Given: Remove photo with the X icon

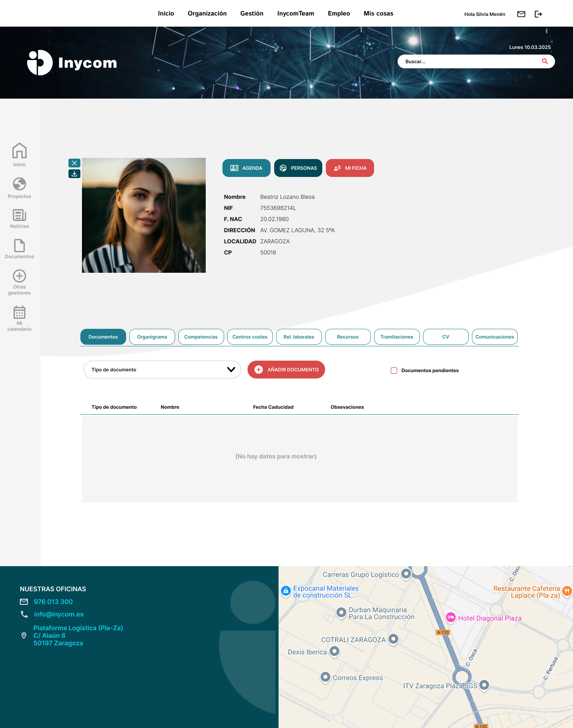Looking at the screenshot, I should point(74,163).
